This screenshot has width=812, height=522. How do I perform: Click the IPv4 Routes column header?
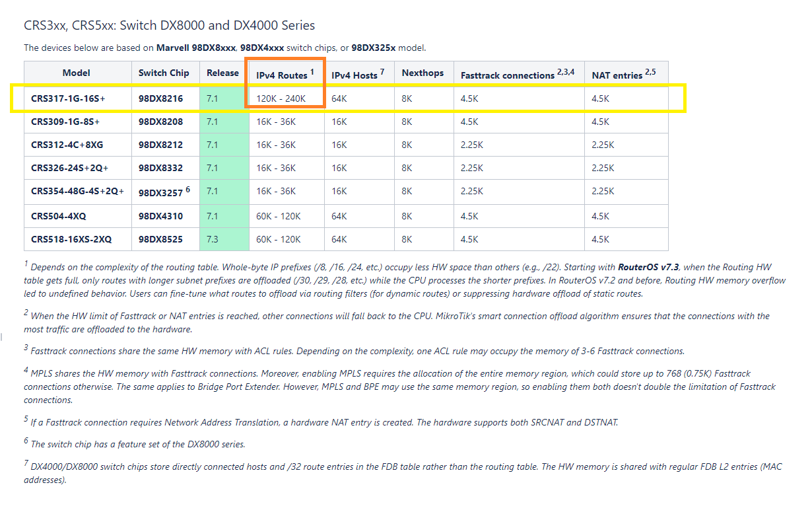click(285, 75)
